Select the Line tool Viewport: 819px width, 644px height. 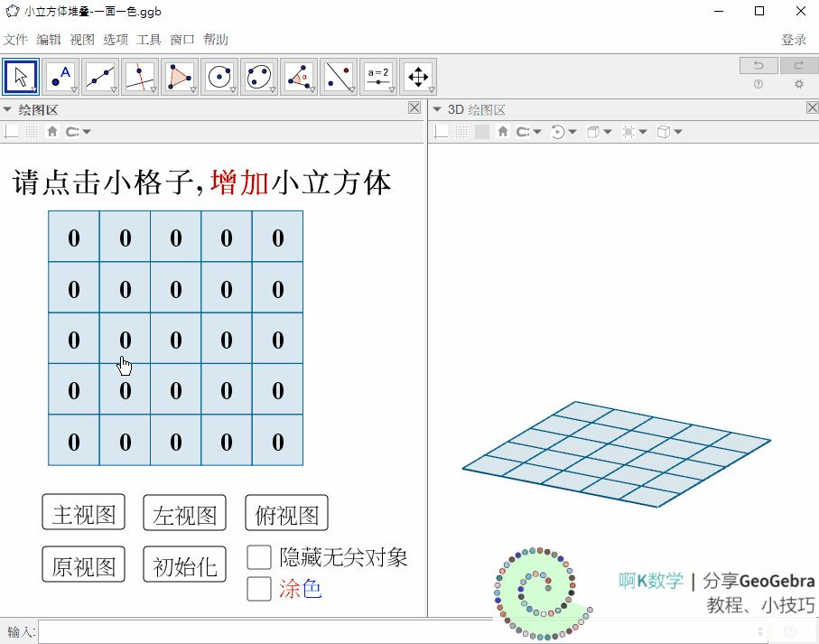[x=100, y=77]
